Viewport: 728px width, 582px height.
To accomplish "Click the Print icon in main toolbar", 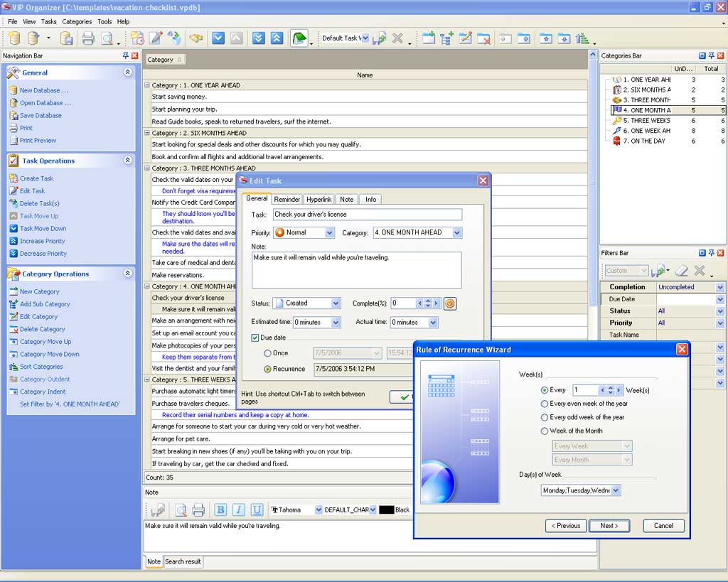I will pyautogui.click(x=87, y=38).
